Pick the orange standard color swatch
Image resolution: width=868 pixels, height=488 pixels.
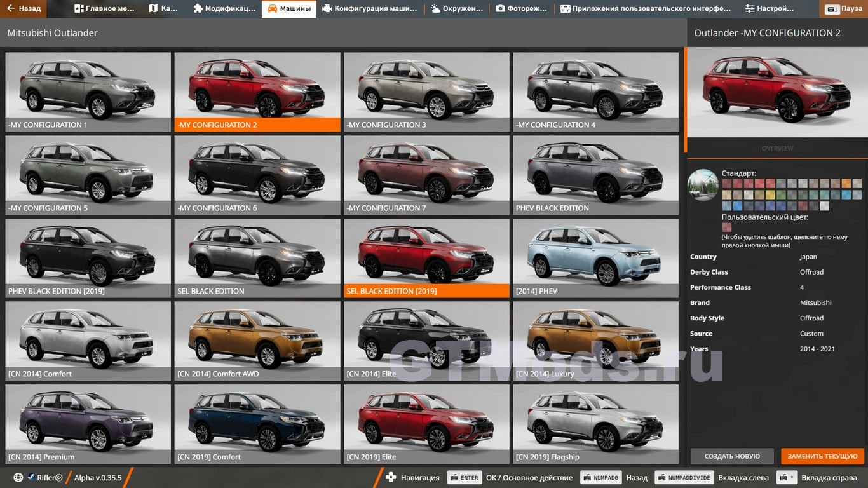click(846, 184)
